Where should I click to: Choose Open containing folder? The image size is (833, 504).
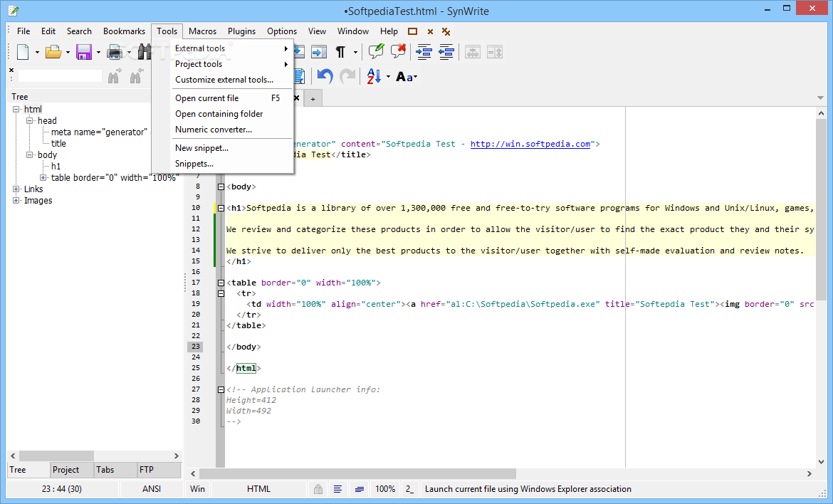[223, 114]
